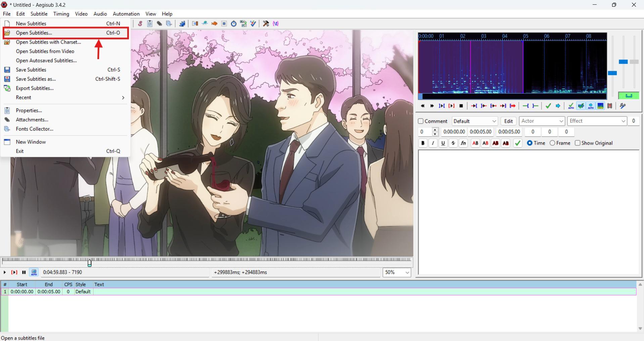Toggle auto next line on commit
The width and height of the screenshot is (644, 341).
pyautogui.click(x=581, y=106)
